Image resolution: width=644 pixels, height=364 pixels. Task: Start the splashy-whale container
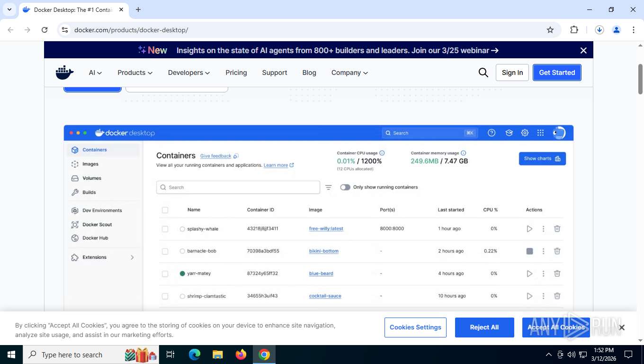tap(529, 229)
